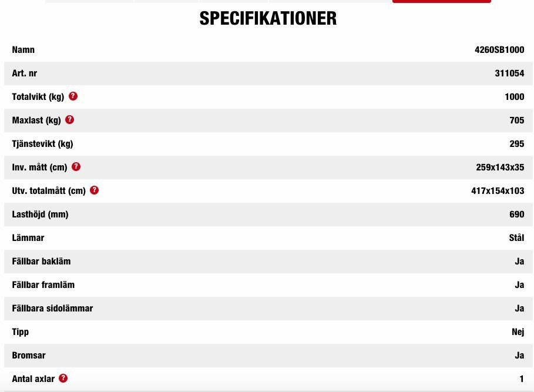This screenshot has width=534, height=392.
Task: Click the article number value 311054
Action: point(509,73)
